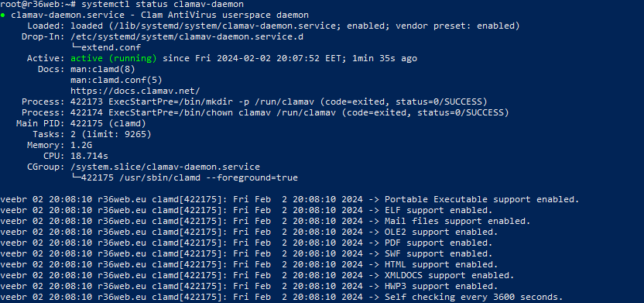Click the https://docs.clamav.net/ documentation URL

135,91
